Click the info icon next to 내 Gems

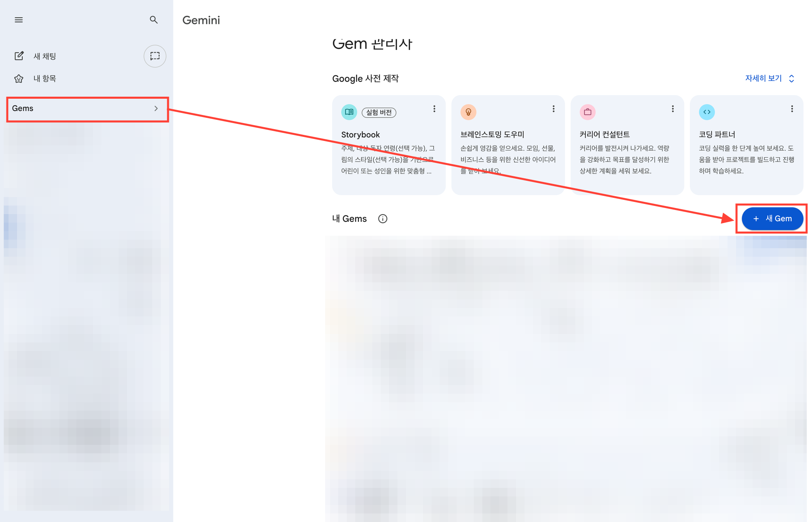point(382,219)
